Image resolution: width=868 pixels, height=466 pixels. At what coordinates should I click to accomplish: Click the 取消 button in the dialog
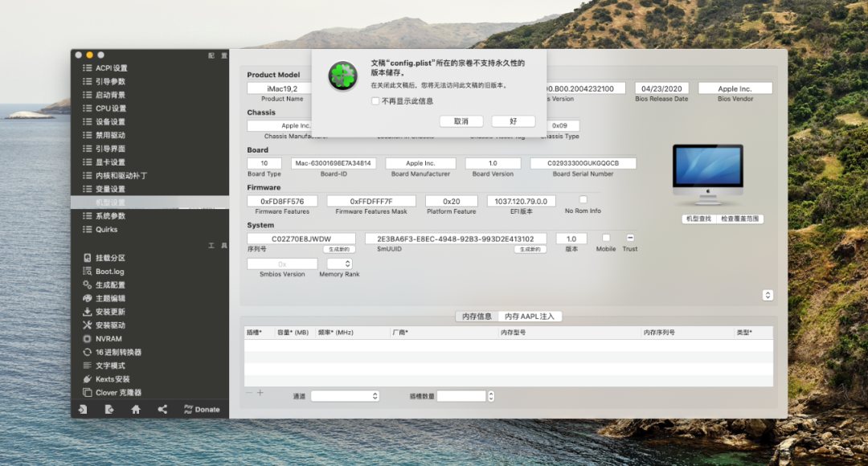click(x=461, y=121)
